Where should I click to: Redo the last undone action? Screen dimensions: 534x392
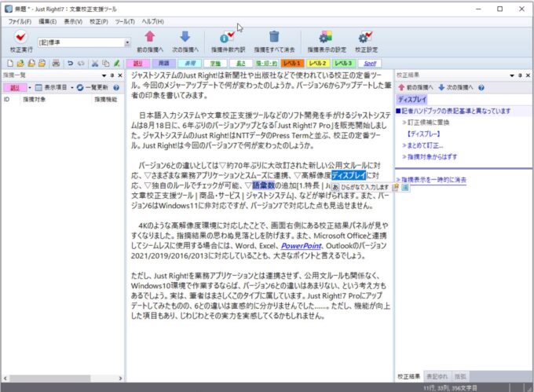tap(81, 64)
